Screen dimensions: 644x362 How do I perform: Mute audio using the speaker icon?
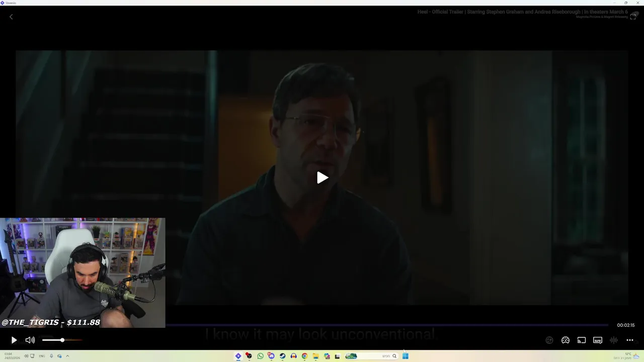click(30, 340)
